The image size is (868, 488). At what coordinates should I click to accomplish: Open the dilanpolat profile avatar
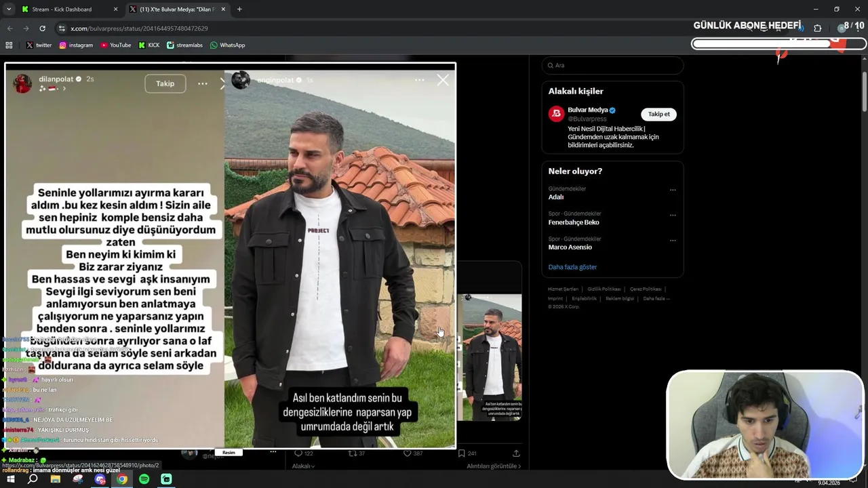[22, 83]
